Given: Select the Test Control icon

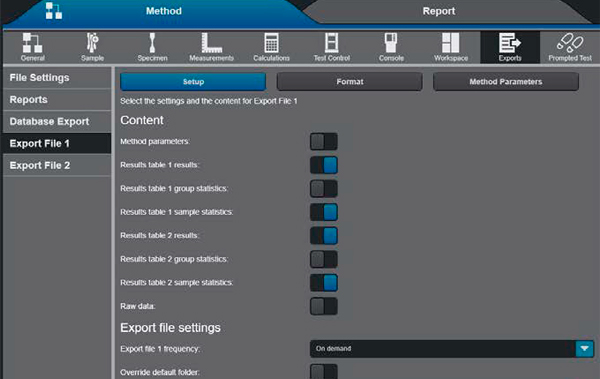Looking at the screenshot, I should coord(331,47).
